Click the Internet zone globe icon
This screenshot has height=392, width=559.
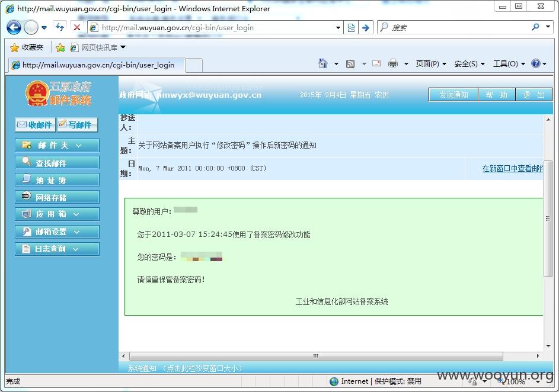(334, 381)
